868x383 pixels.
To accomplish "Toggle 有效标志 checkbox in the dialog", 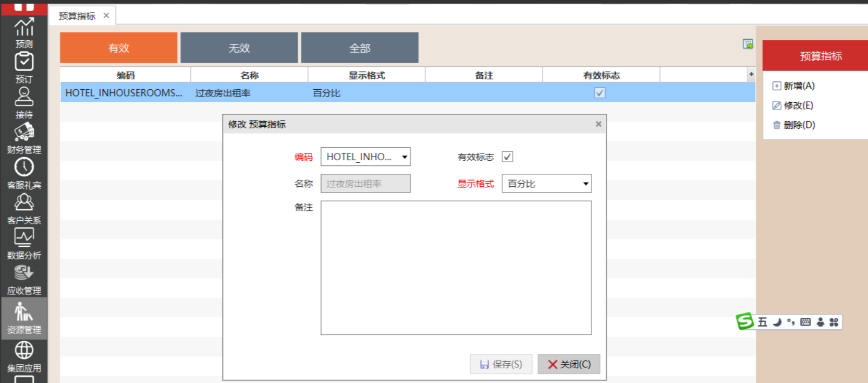I will 507,157.
